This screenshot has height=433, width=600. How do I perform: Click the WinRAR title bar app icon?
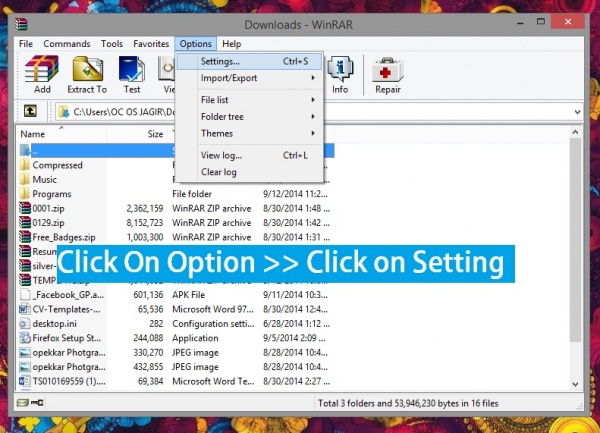(21, 24)
